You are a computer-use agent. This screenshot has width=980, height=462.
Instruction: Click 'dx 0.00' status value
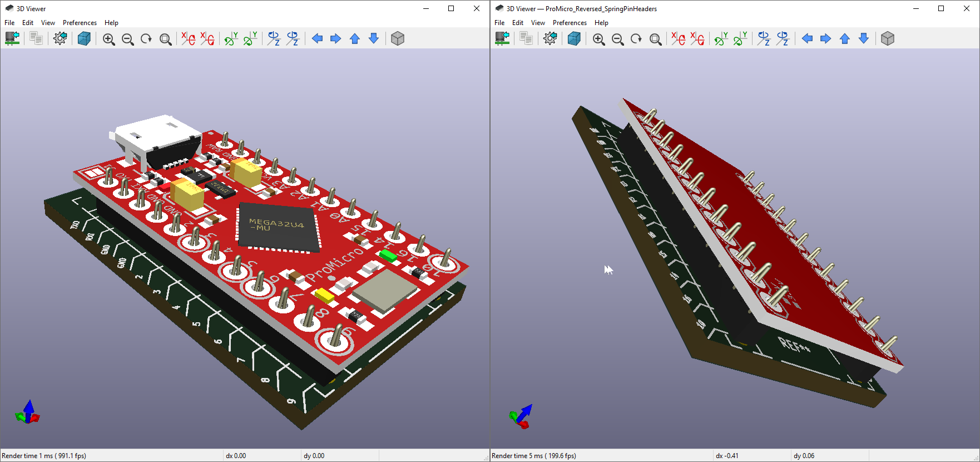pos(236,456)
